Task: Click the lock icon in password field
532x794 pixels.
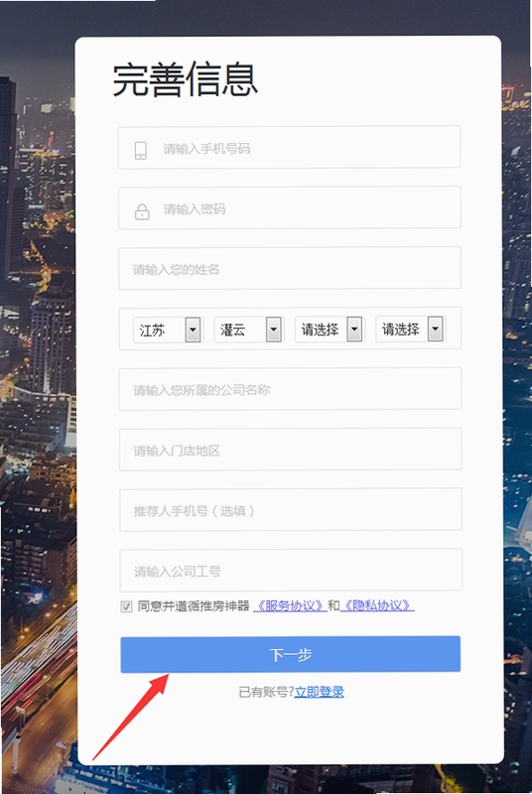Action: (142, 211)
